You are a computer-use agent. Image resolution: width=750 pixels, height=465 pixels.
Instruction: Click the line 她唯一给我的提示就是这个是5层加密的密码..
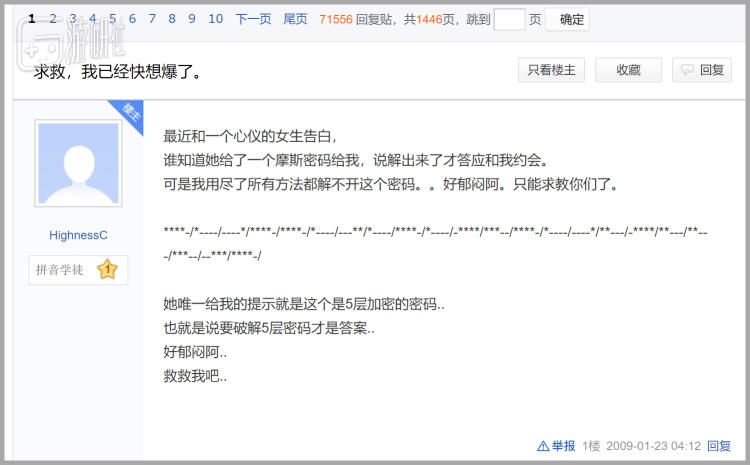[304, 304]
